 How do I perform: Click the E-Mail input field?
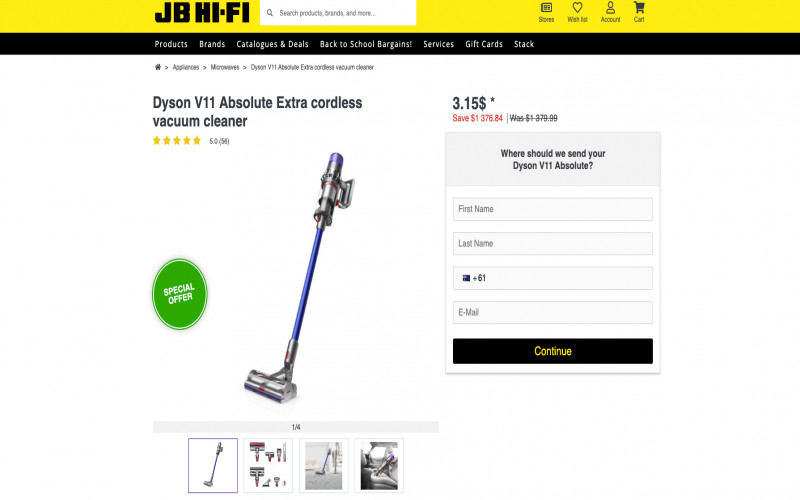click(x=553, y=312)
